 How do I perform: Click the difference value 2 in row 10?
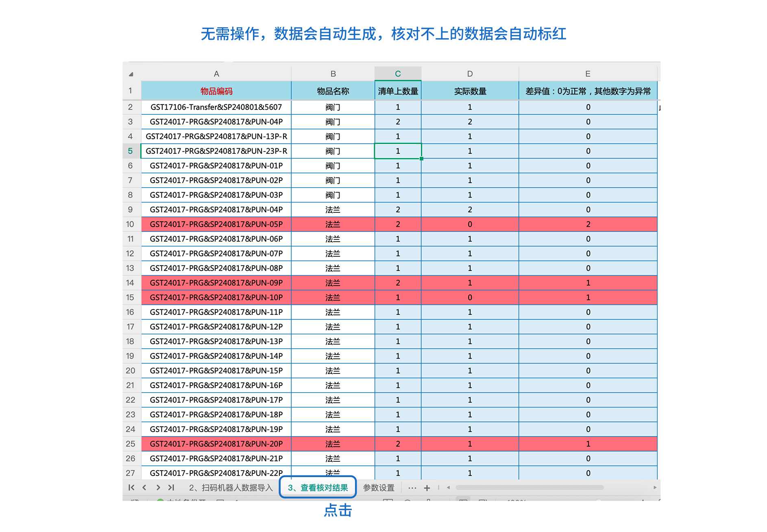coord(588,224)
